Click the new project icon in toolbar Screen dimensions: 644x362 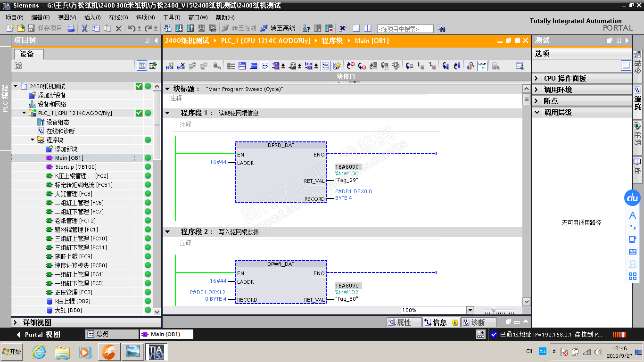pyautogui.click(x=10, y=28)
